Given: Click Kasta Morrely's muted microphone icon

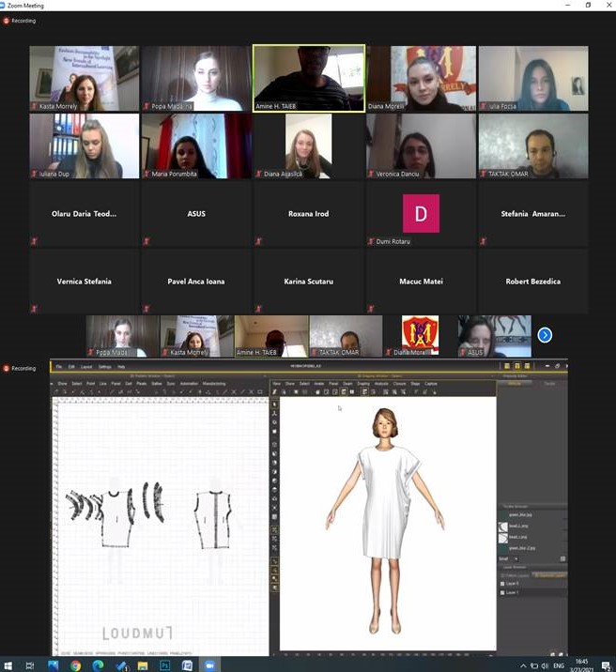Looking at the screenshot, I should coord(34,106).
